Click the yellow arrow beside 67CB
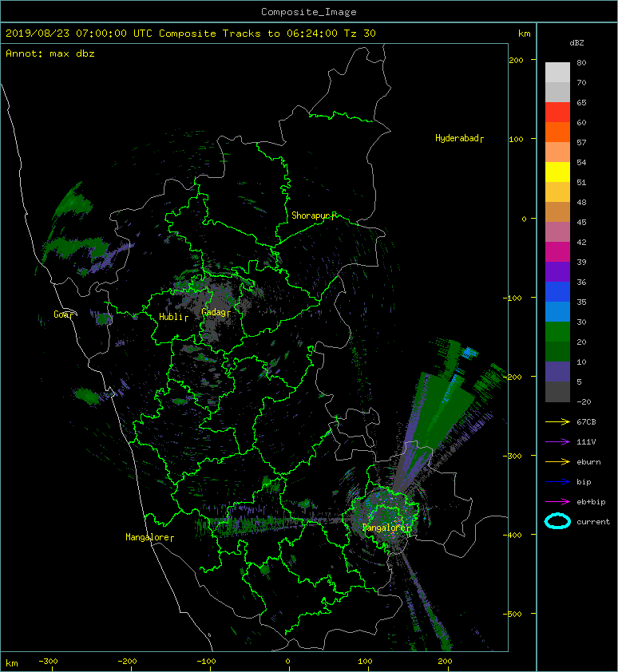Viewport: 618px width, 672px height. tap(557, 422)
